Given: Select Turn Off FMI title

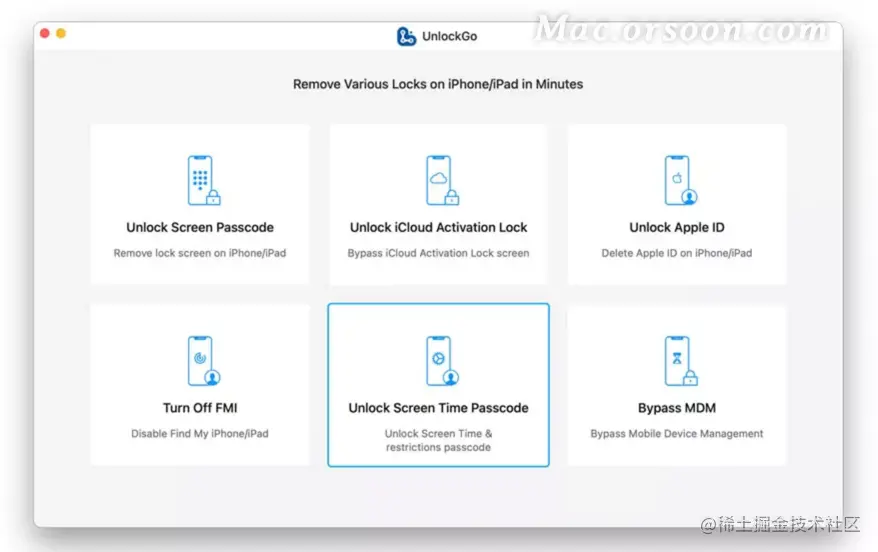Looking at the screenshot, I should 200,408.
